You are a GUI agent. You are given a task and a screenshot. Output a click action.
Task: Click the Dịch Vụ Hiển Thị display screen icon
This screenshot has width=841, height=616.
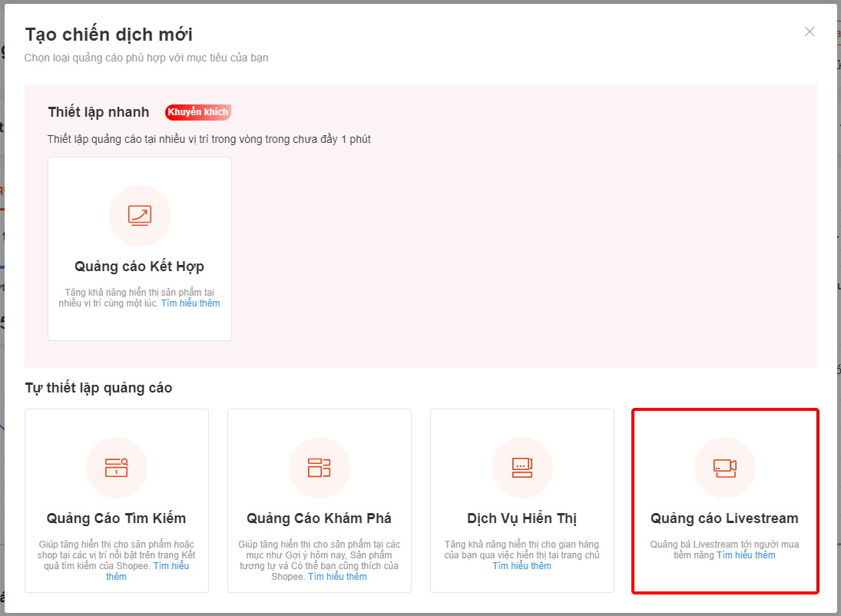[521, 468]
